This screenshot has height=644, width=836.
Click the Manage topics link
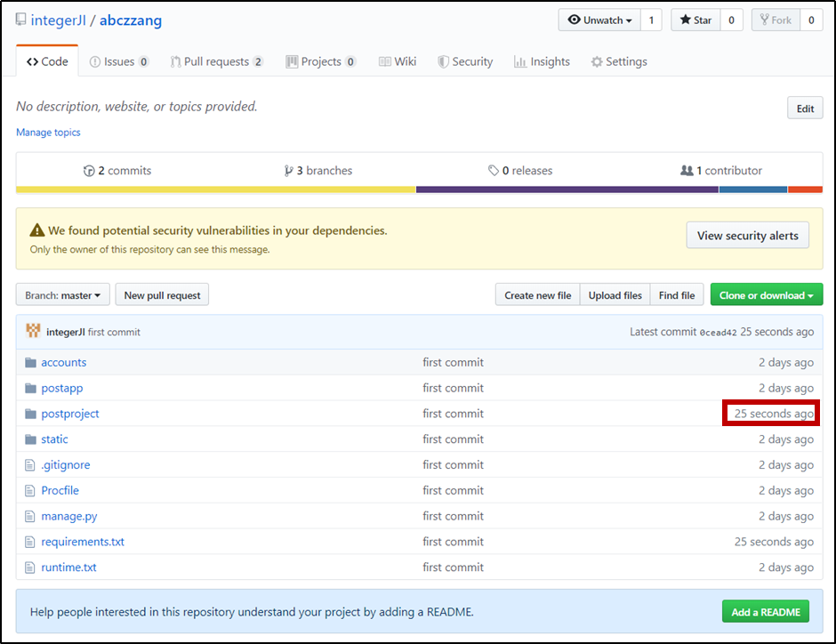point(48,133)
